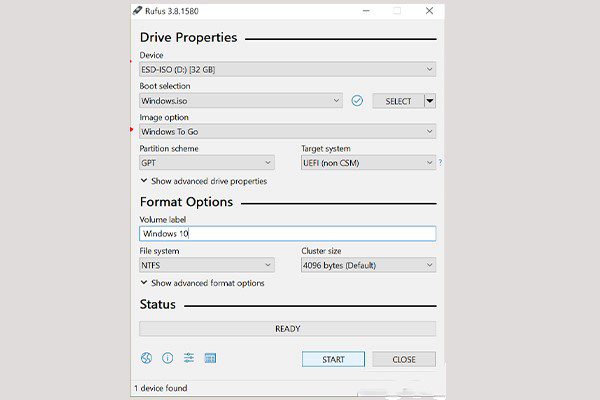
Task: Click the 'Device' label
Action: 151,55
